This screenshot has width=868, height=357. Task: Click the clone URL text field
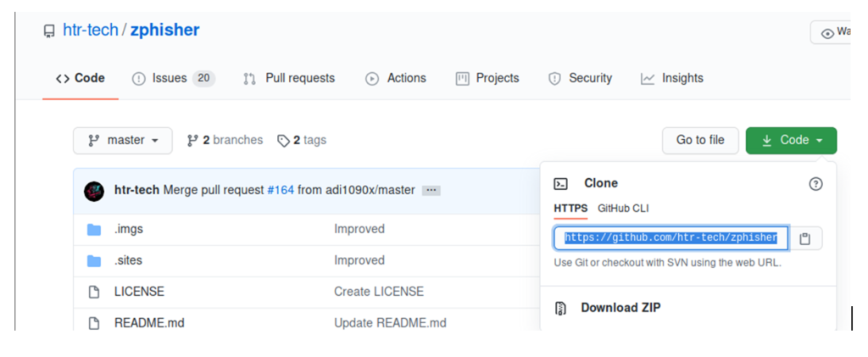[670, 238]
